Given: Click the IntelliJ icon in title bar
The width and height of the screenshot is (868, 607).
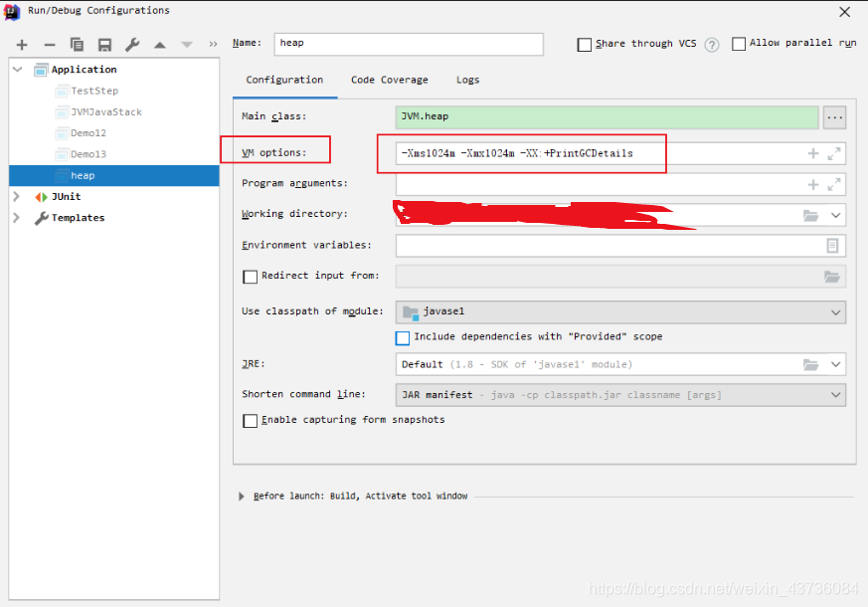Looking at the screenshot, I should point(12,12).
